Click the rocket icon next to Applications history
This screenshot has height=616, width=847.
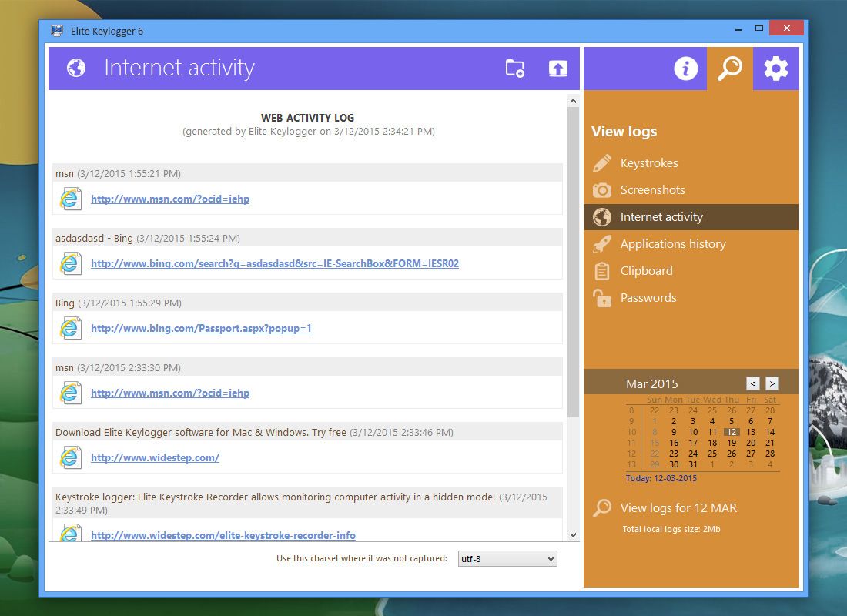[x=602, y=244]
